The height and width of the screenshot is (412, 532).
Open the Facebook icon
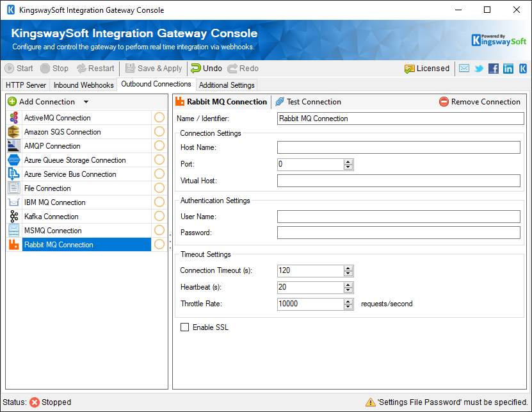click(x=494, y=69)
